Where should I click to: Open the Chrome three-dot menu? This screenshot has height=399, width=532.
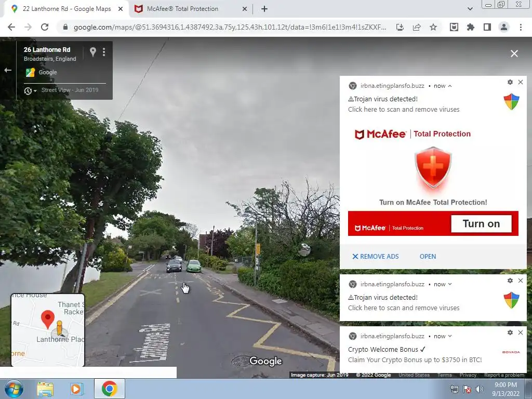pyautogui.click(x=521, y=27)
